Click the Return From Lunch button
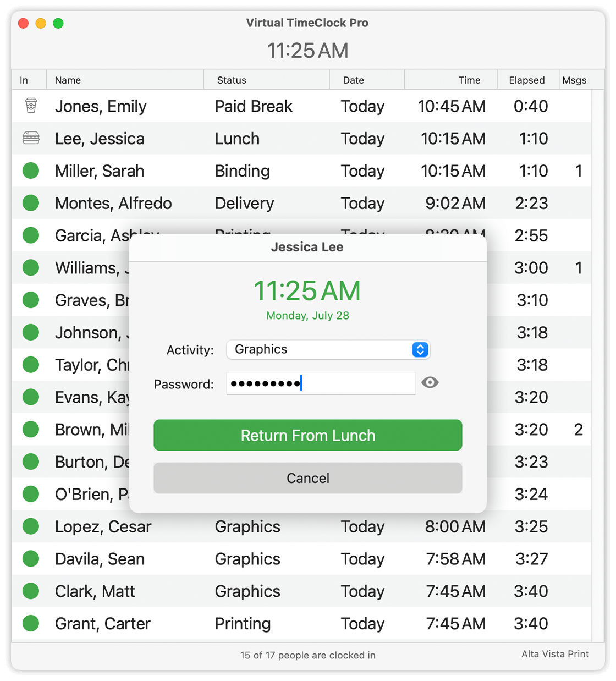The height and width of the screenshot is (681, 616). (308, 435)
